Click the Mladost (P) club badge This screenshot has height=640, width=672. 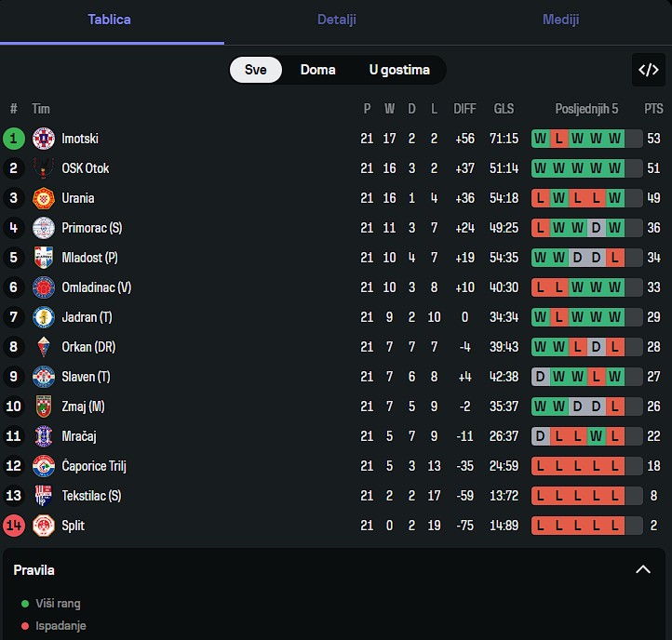[x=44, y=258]
